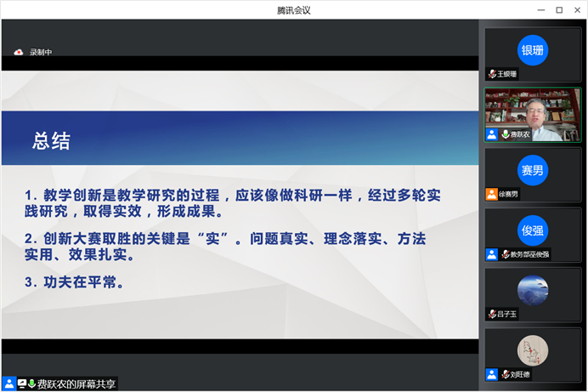Click muted microphone icon next to 王银珊
Screen dimensions: 588x392
(493, 75)
